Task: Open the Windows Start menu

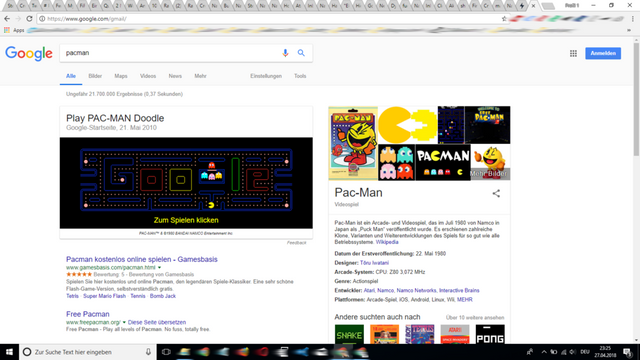Action: [x=9, y=352]
